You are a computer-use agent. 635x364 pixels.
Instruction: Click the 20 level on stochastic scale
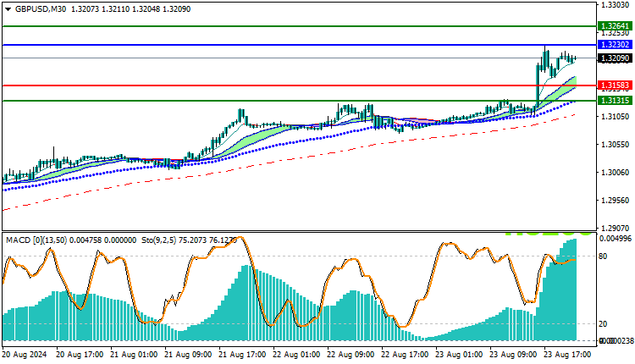click(603, 324)
